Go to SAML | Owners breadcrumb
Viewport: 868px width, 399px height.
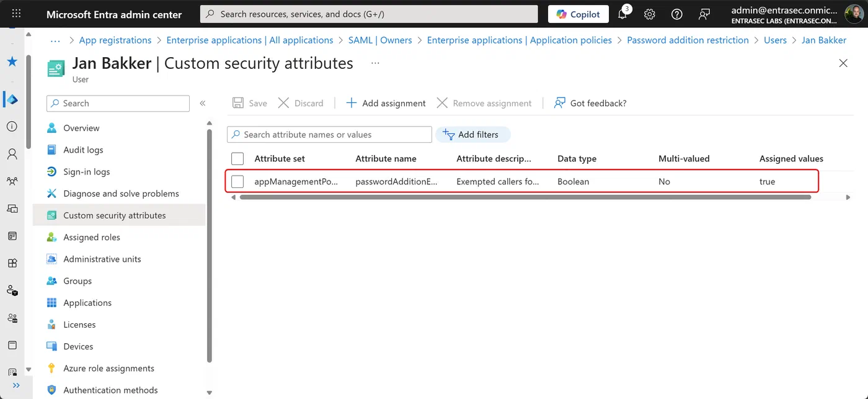[x=380, y=40]
